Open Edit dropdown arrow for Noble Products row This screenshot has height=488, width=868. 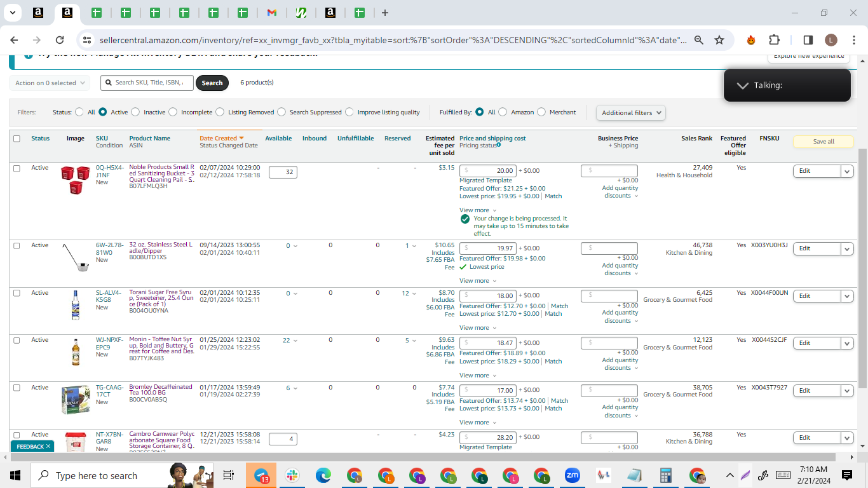pos(846,171)
